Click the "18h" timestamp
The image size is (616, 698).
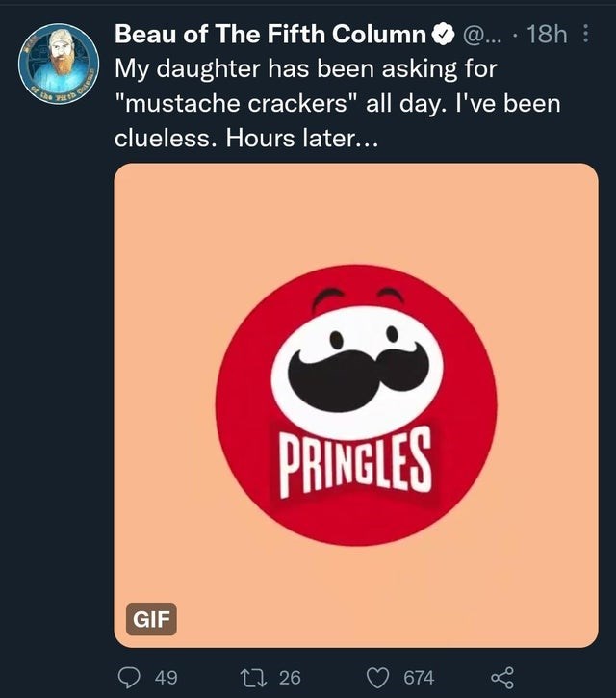click(x=549, y=36)
